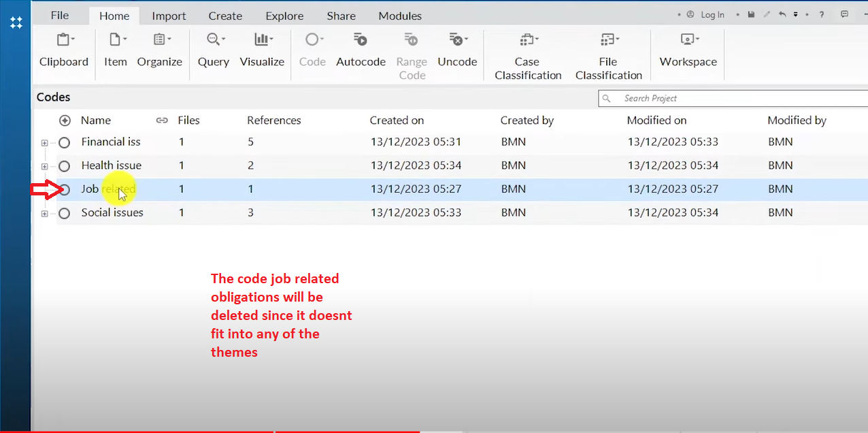
Task: Expand the Social issues code
Action: pyautogui.click(x=44, y=214)
